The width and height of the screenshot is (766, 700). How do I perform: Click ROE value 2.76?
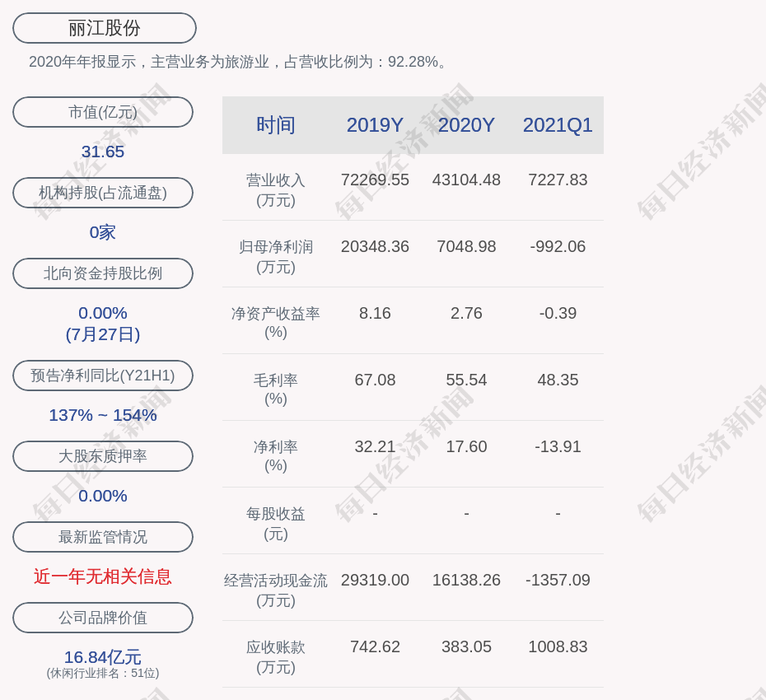[x=466, y=313]
